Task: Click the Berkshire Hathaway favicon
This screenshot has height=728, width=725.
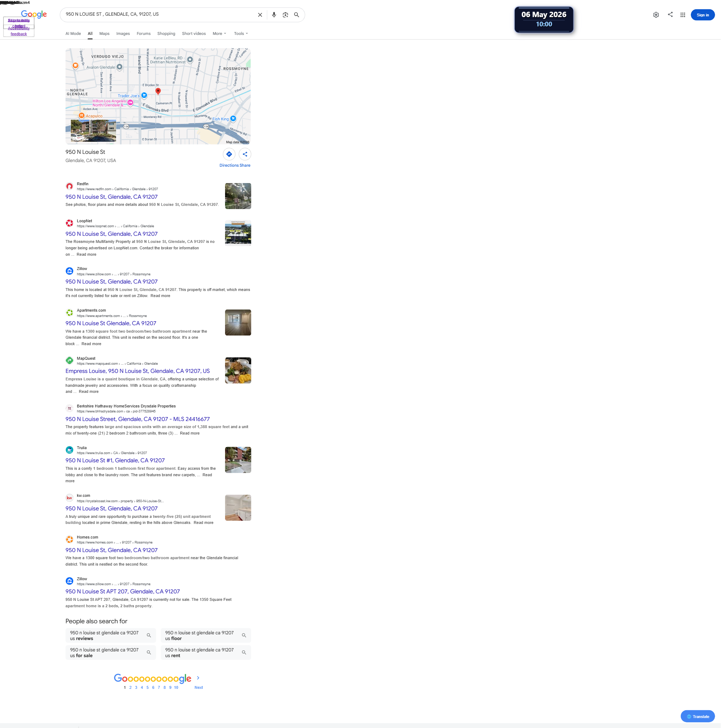Action: click(x=69, y=409)
